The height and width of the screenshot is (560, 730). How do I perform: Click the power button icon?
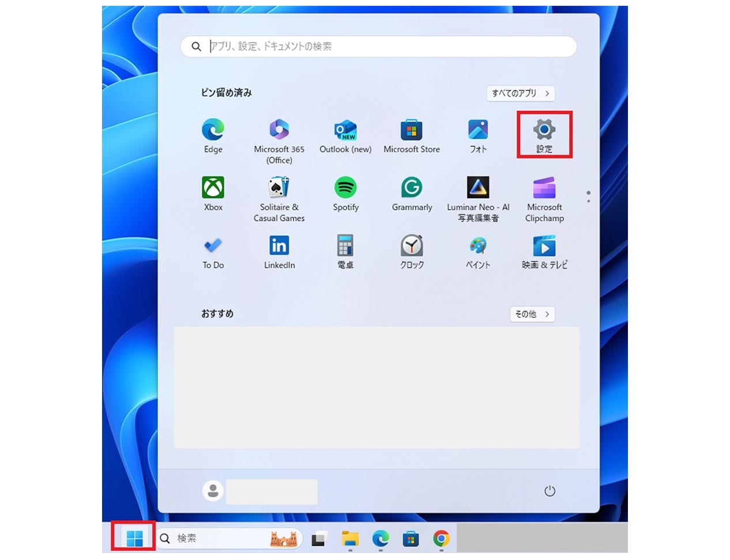click(x=550, y=491)
